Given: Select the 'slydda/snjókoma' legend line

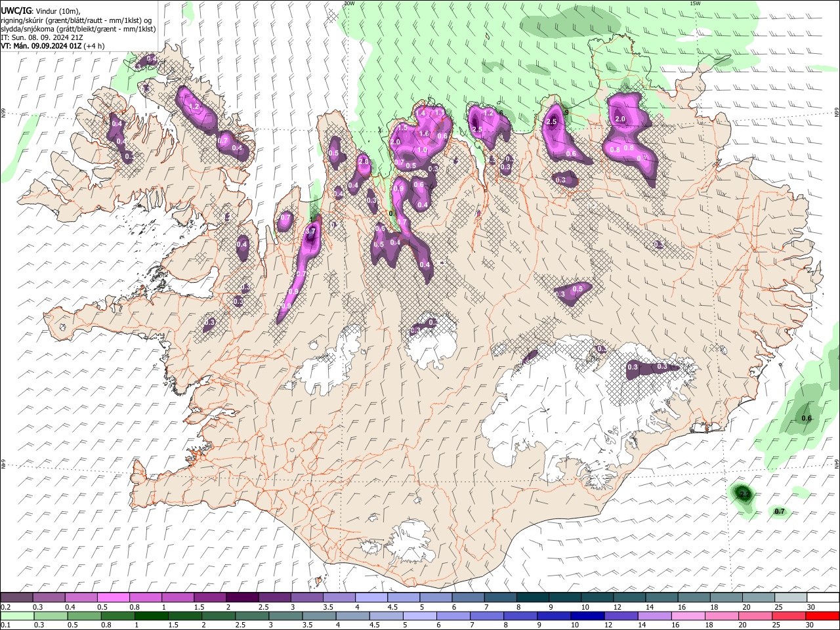Looking at the screenshot, I should click(78, 29).
